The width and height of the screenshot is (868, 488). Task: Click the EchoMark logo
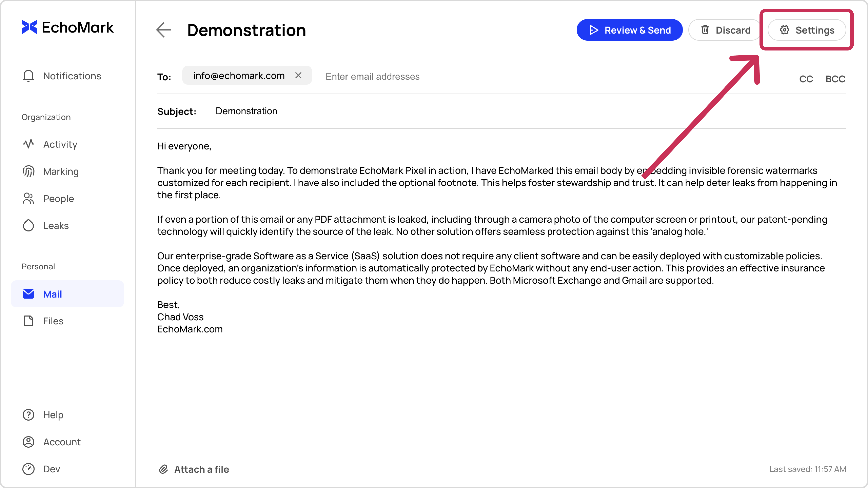(x=67, y=27)
